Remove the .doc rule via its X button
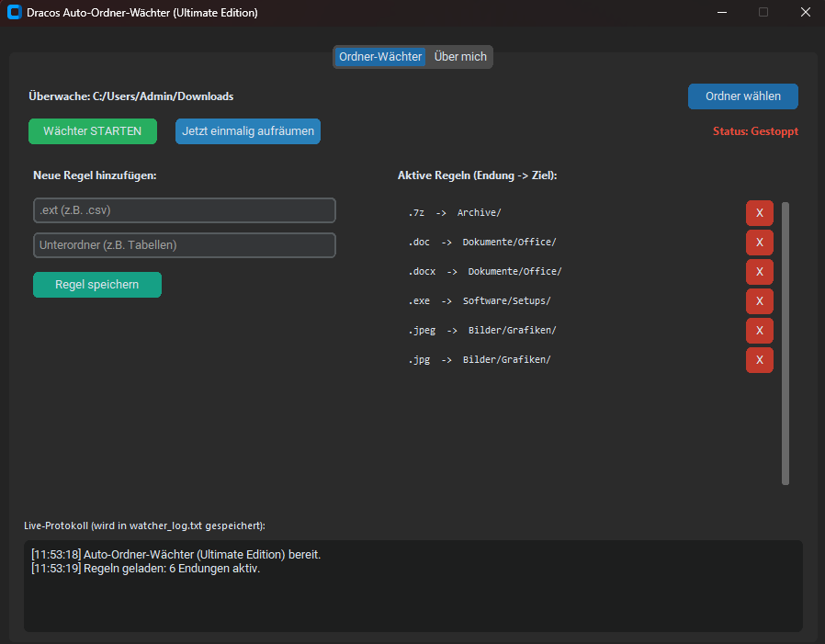 [x=759, y=243]
